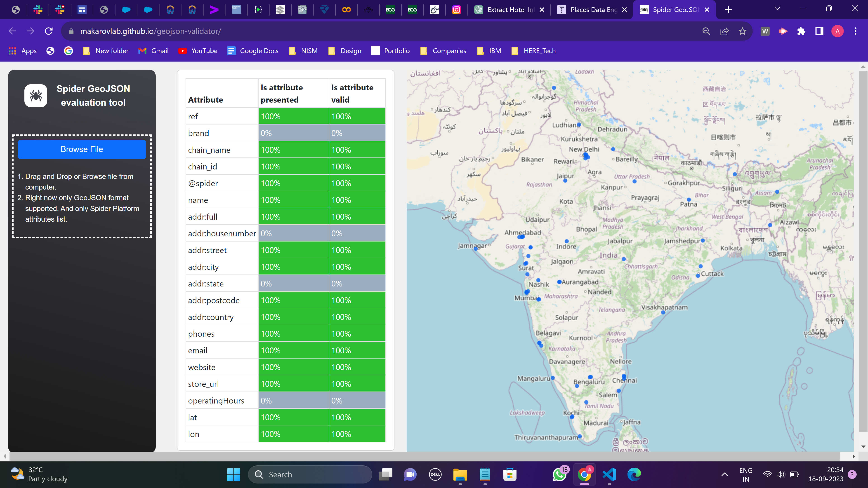This screenshot has height=488, width=868.
Task: Click the green 100% presented cell for ref
Action: 293,116
